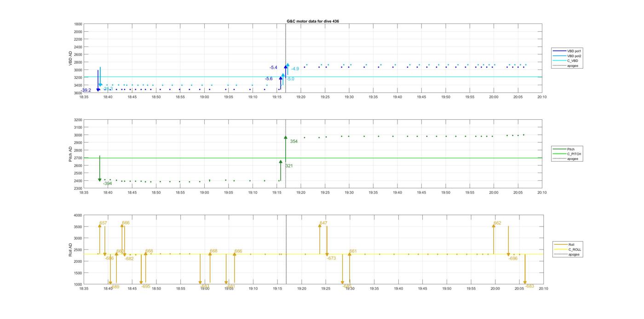Click the '657' roll move label
Screen dimensions: 644x319
(x=103, y=223)
